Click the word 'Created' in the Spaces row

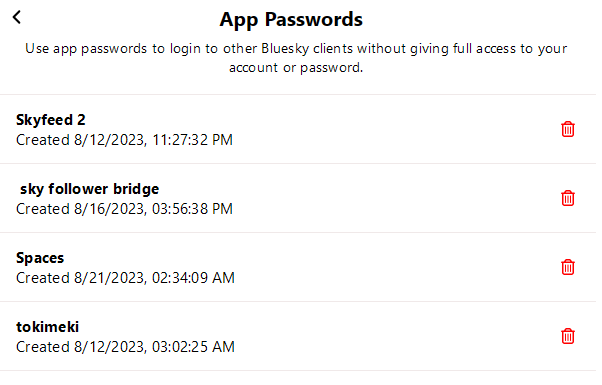(x=43, y=278)
